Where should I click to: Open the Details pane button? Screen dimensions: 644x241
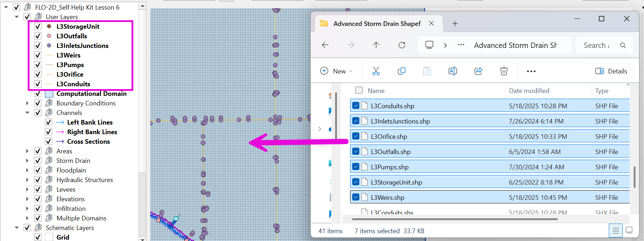pos(611,71)
